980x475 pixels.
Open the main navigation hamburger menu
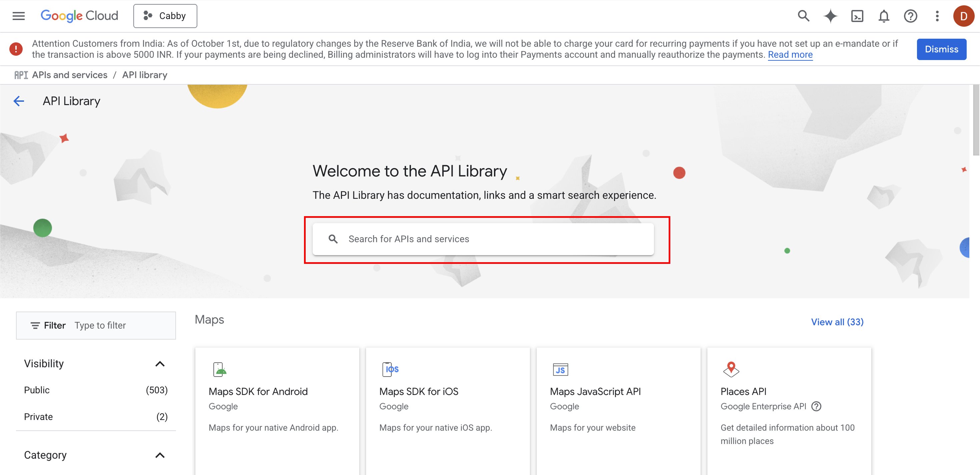(x=18, y=16)
